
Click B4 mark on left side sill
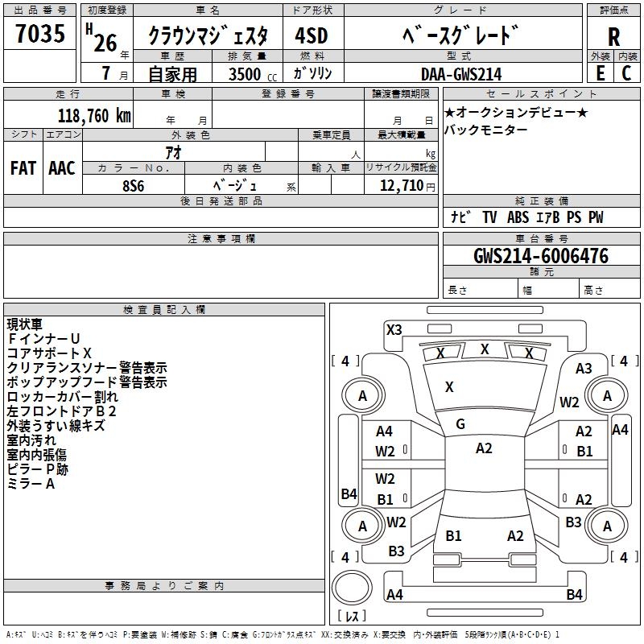pyautogui.click(x=349, y=493)
